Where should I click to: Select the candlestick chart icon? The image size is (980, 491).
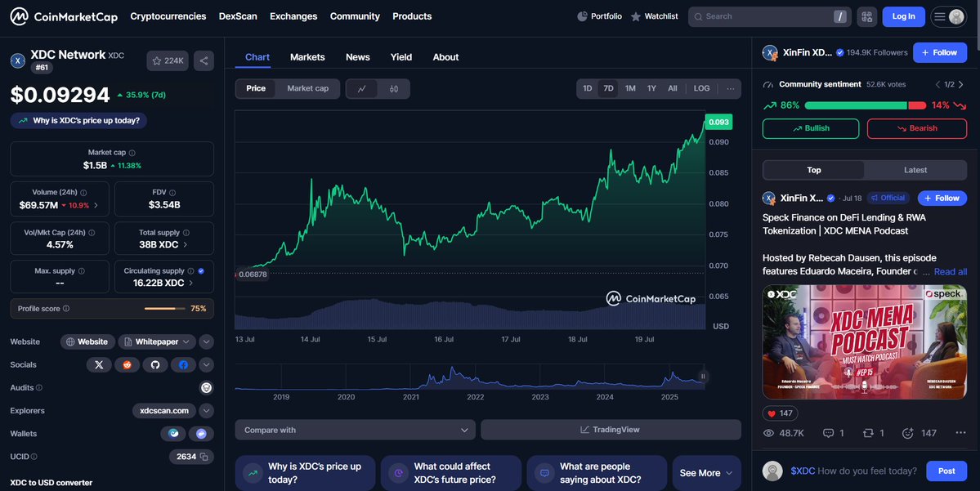(394, 89)
